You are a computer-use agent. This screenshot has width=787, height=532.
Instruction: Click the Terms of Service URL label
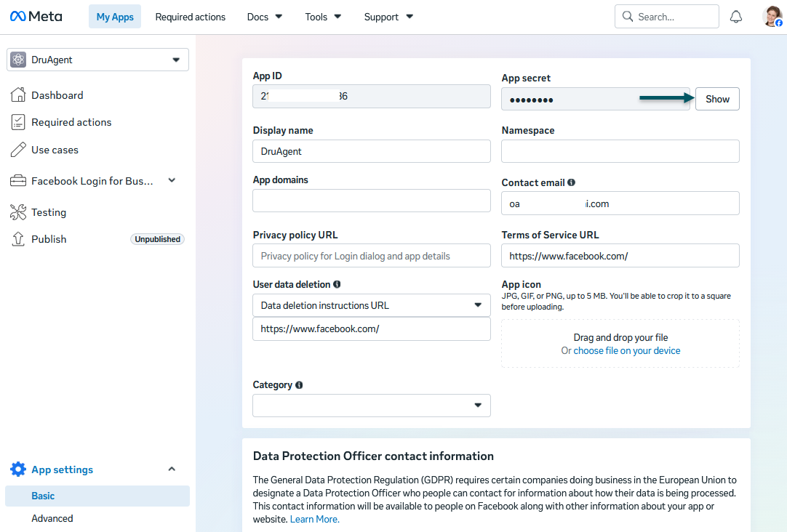click(x=550, y=235)
